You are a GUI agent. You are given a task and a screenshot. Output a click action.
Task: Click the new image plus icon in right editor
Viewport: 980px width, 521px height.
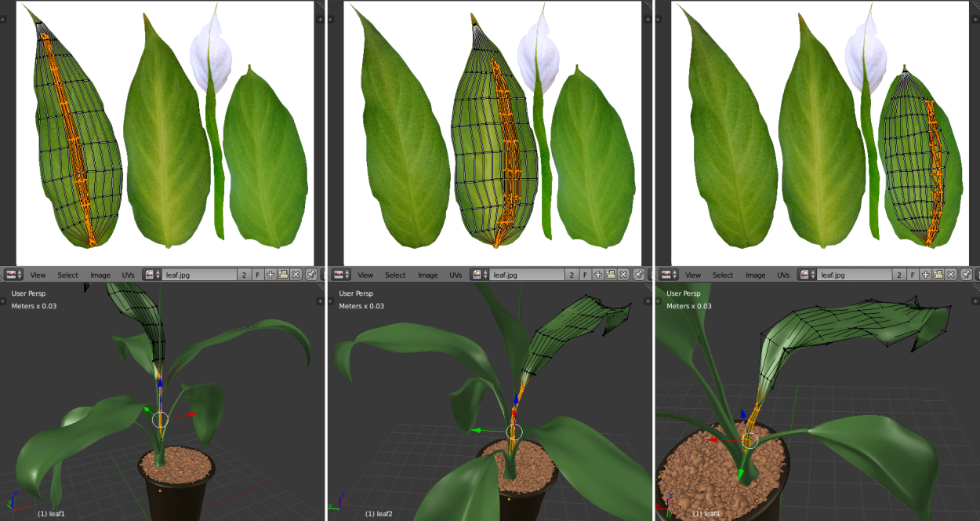pos(926,275)
